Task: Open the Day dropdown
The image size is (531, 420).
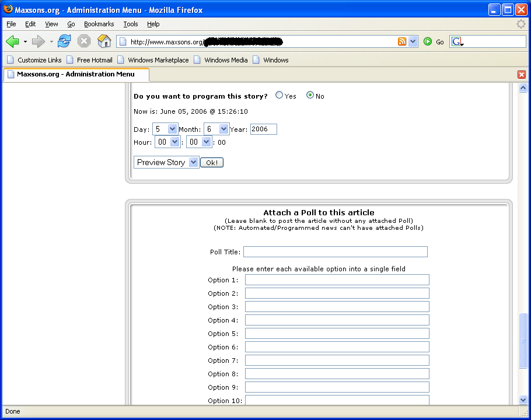Action: click(x=172, y=129)
